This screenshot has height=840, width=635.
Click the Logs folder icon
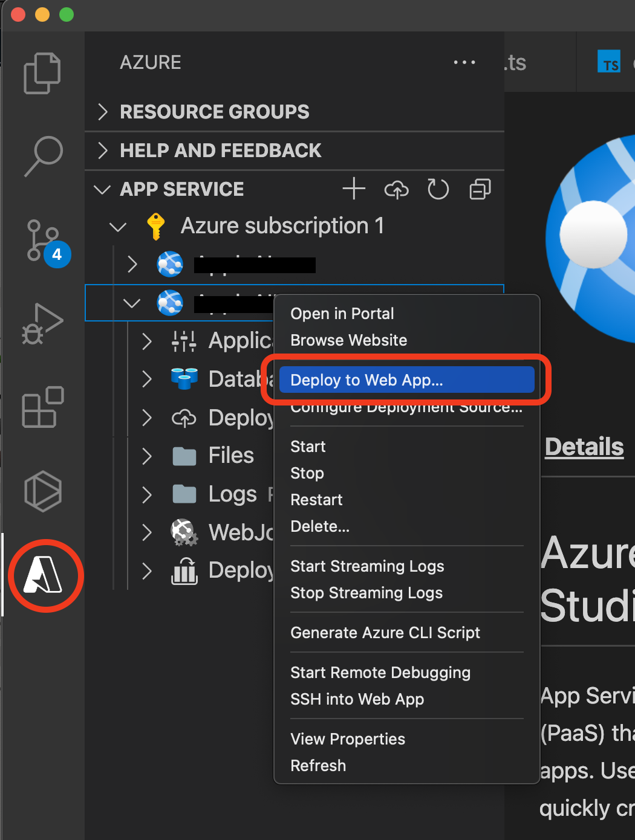[x=184, y=494]
